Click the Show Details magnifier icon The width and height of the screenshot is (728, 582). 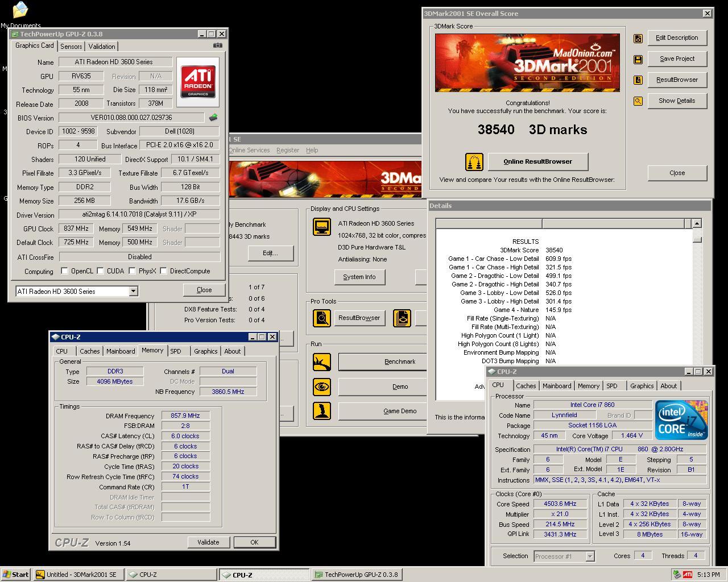tap(638, 101)
